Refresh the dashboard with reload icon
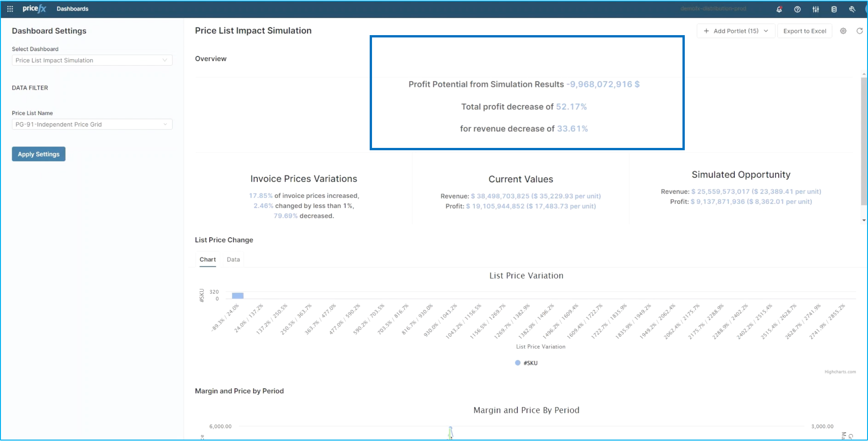 pyautogui.click(x=859, y=31)
